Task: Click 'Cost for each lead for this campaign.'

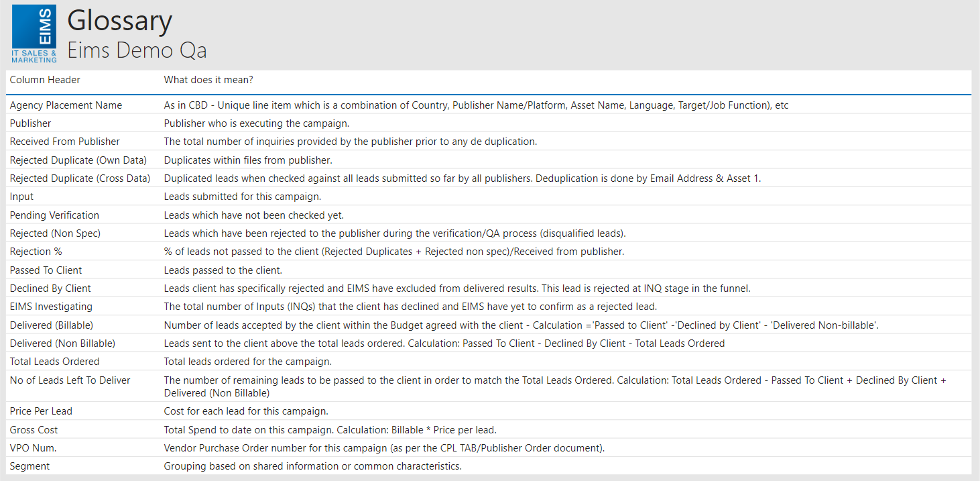Action: point(246,411)
